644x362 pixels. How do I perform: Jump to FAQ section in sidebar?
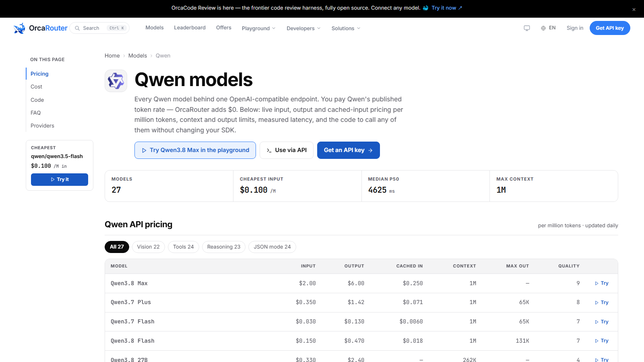point(35,113)
